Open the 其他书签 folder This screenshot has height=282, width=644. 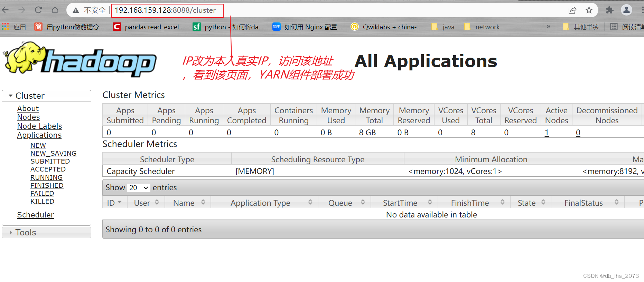click(581, 27)
